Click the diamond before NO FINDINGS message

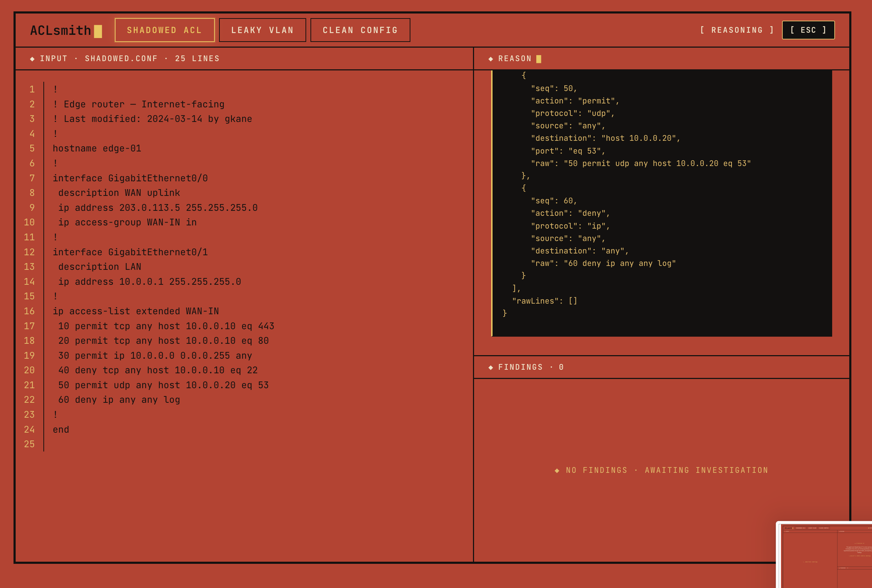[557, 471]
